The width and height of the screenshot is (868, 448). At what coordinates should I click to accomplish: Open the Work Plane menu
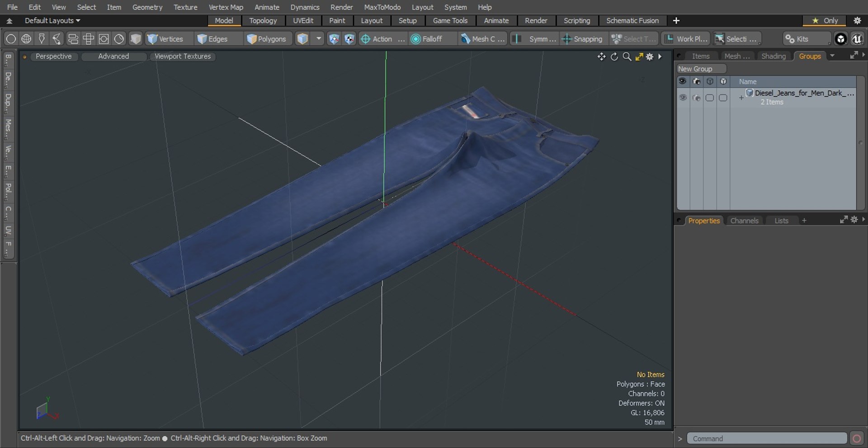click(x=686, y=39)
